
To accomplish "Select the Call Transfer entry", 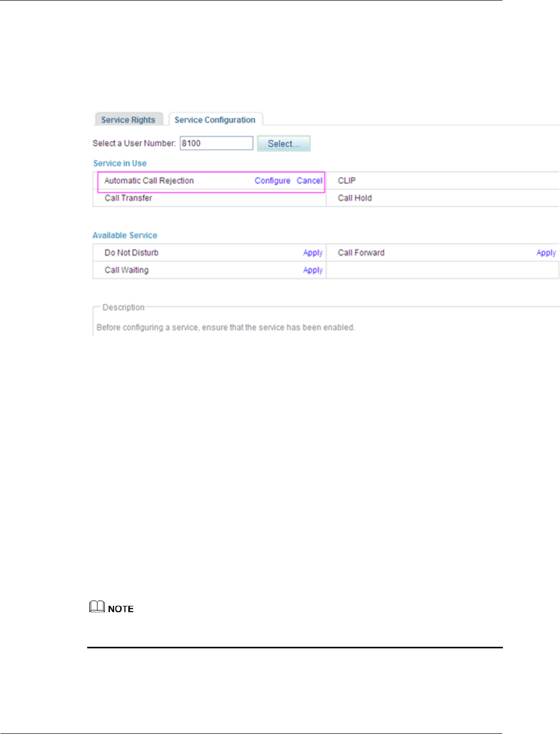I will (128, 198).
